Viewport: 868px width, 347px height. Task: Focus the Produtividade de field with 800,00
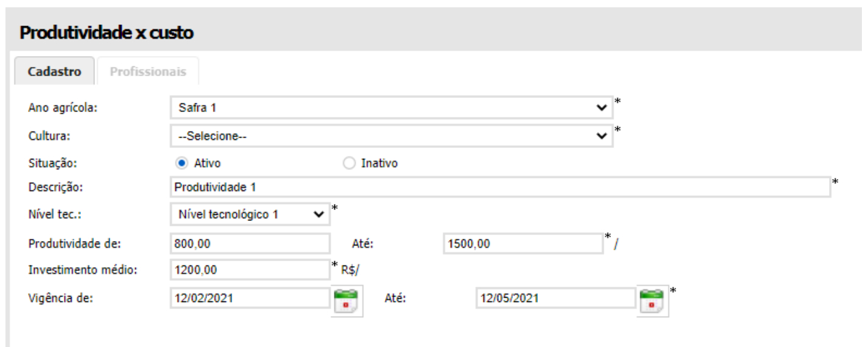tap(250, 244)
